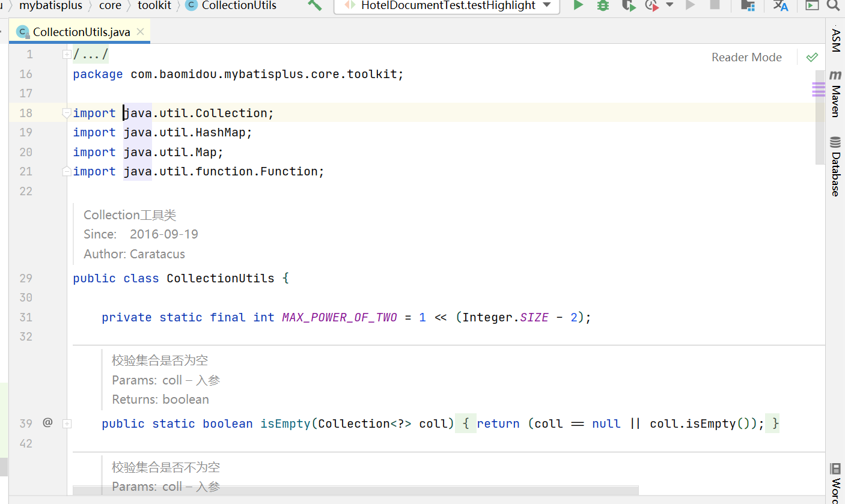Open the Maven tool window
Image resolution: width=845 pixels, height=504 pixels.
[836, 94]
